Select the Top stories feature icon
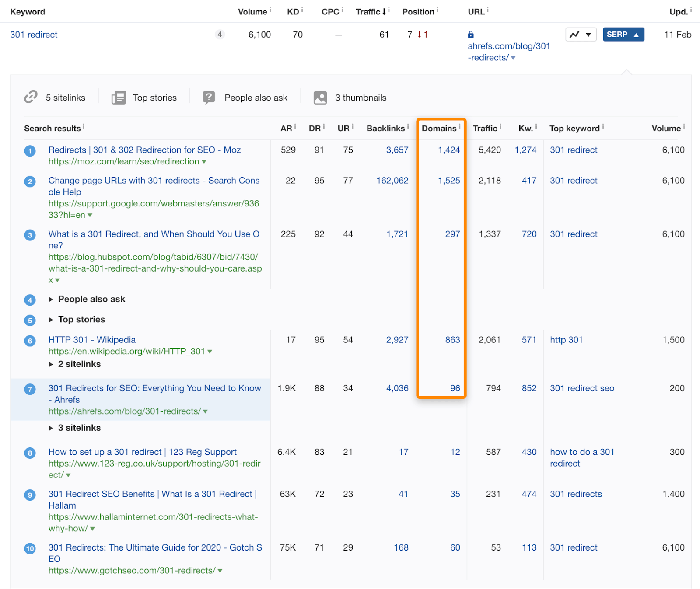The height and width of the screenshot is (589, 700). (x=118, y=97)
